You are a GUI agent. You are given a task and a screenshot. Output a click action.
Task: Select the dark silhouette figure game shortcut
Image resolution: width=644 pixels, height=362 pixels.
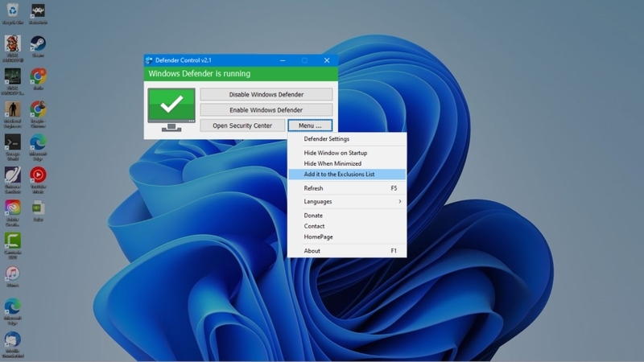(x=13, y=114)
